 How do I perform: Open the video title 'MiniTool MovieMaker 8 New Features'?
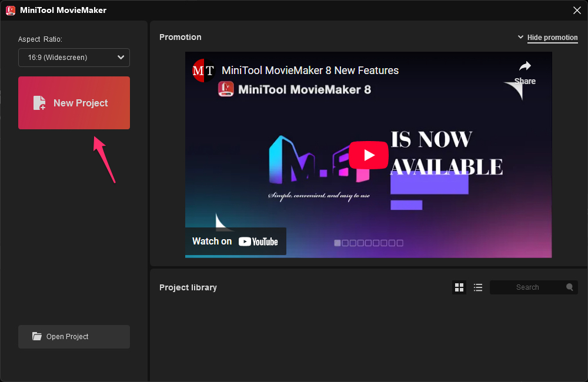pyautogui.click(x=310, y=71)
